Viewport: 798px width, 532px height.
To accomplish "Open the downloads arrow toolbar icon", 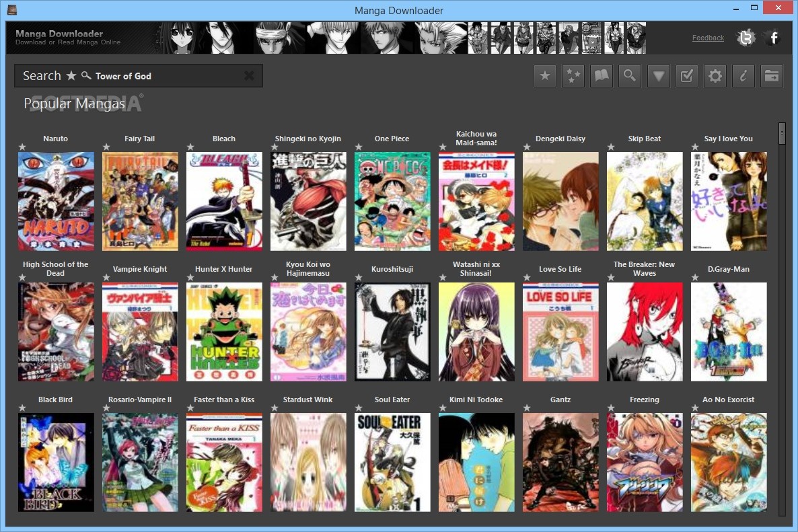I will coord(659,76).
